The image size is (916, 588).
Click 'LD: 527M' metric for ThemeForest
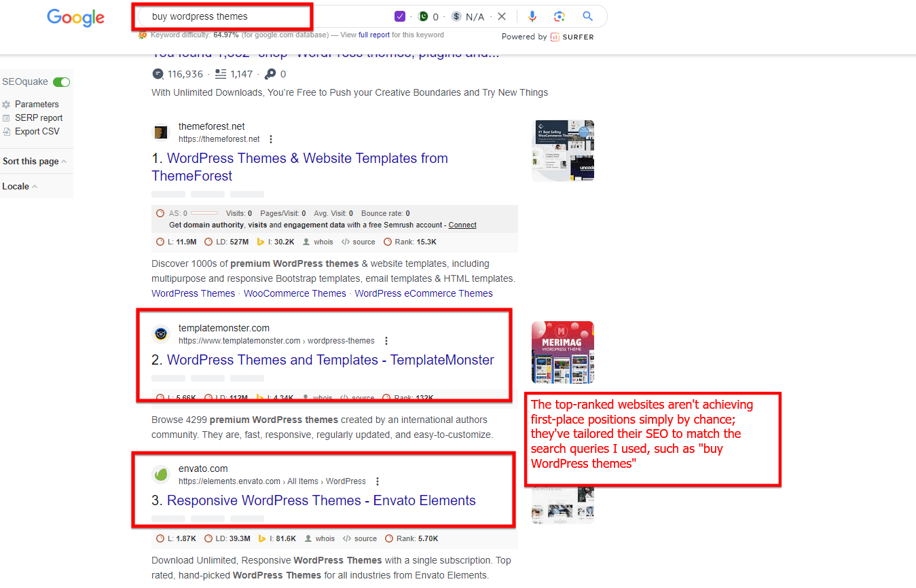pyautogui.click(x=232, y=242)
